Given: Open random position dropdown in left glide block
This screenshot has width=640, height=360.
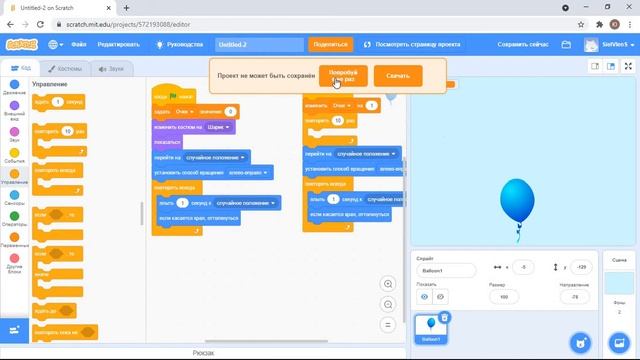Looking at the screenshot, I should (x=246, y=203).
